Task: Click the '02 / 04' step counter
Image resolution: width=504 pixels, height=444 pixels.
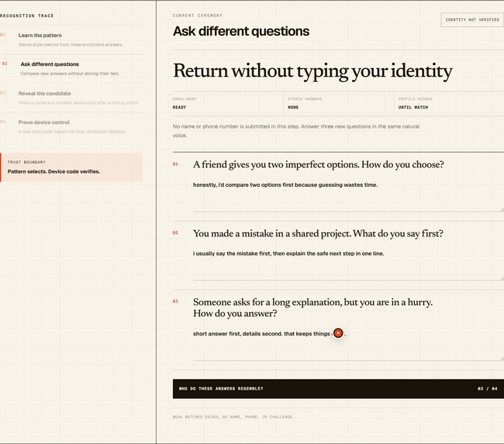Action: point(487,389)
